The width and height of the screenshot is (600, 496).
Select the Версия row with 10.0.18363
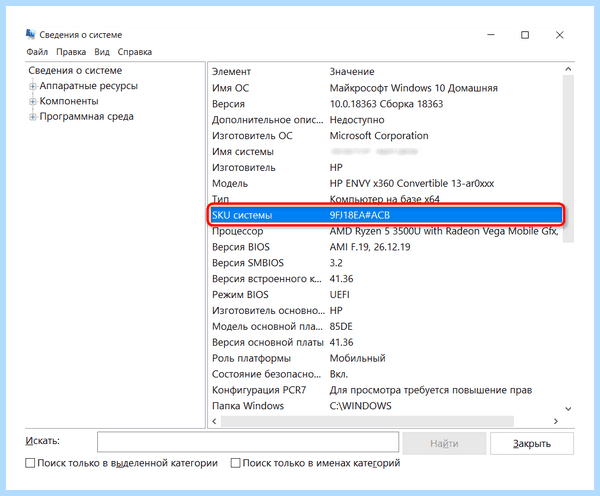tap(386, 104)
